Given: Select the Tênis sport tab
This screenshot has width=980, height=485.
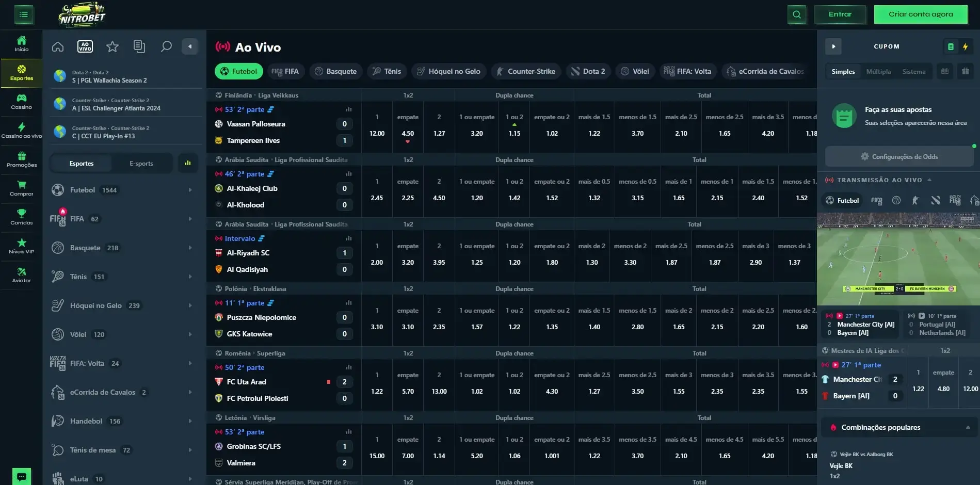Looking at the screenshot, I should 387,71.
